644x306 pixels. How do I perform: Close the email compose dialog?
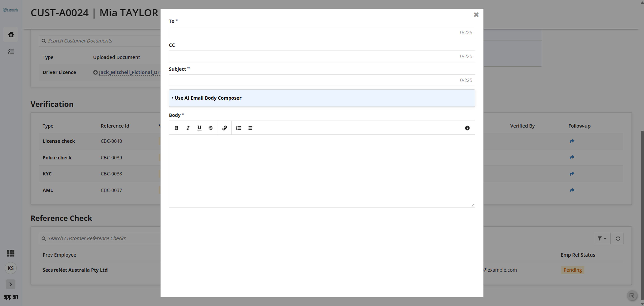476,15
